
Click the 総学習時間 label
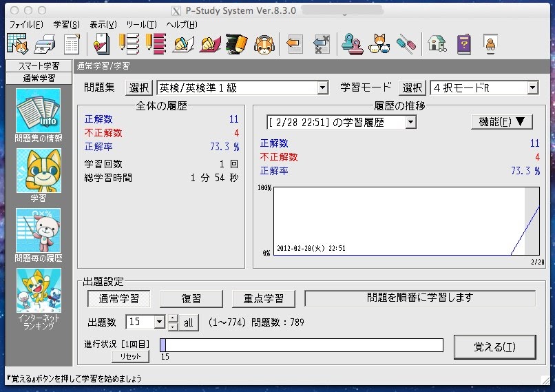point(108,178)
